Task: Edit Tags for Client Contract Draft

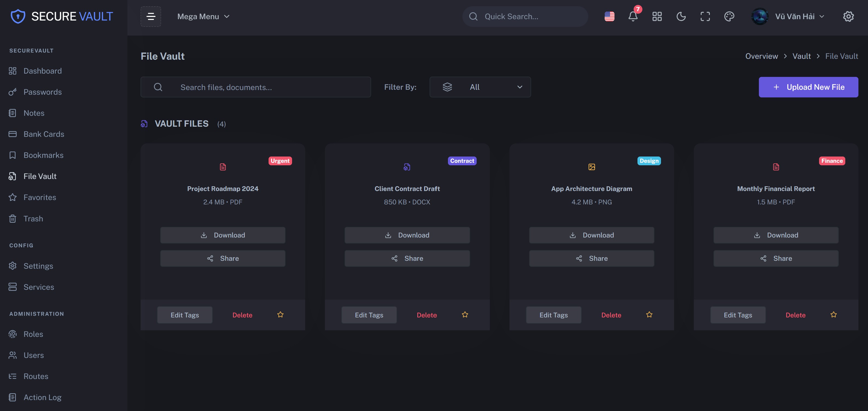Action: tap(369, 315)
